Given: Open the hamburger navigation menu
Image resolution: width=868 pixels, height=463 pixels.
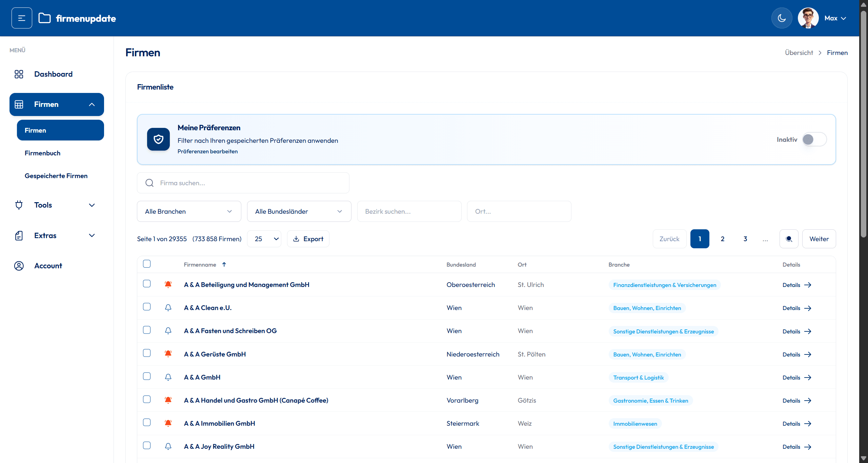Looking at the screenshot, I should coord(21,18).
